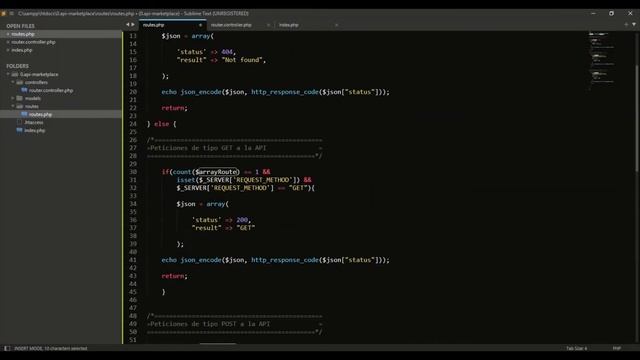
Task: Select router.controller.php under Open Files
Action: pyautogui.click(x=33, y=42)
